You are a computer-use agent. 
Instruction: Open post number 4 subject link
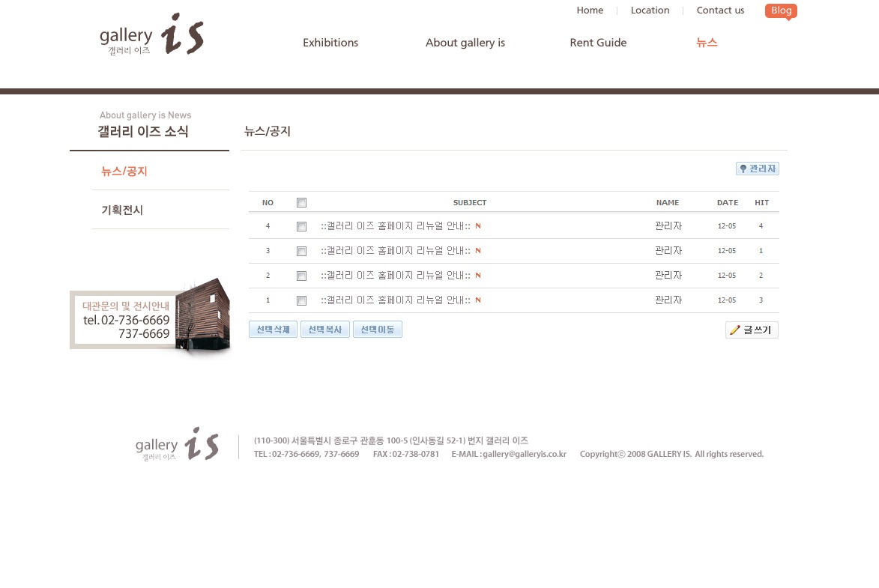point(396,226)
